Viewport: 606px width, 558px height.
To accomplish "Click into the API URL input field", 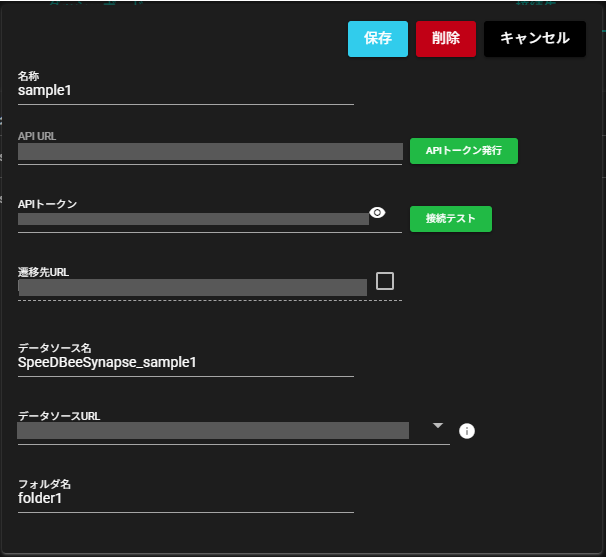I will pos(210,152).
